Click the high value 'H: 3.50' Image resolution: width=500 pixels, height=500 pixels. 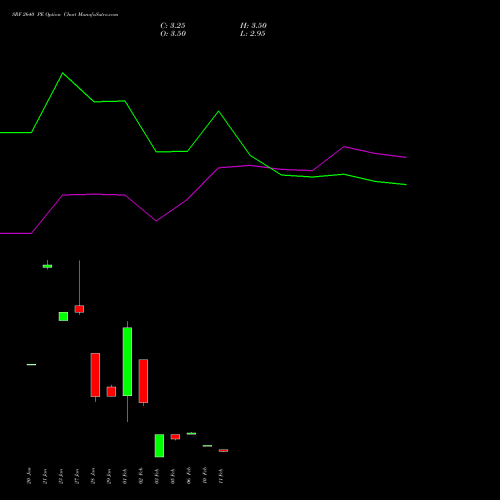tap(253, 26)
